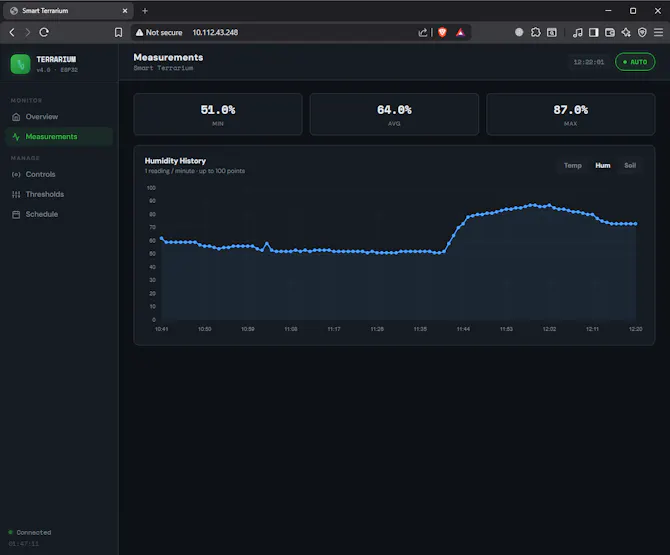This screenshot has width=670, height=555.
Task: Click the share icon in address bar
Action: click(x=423, y=32)
